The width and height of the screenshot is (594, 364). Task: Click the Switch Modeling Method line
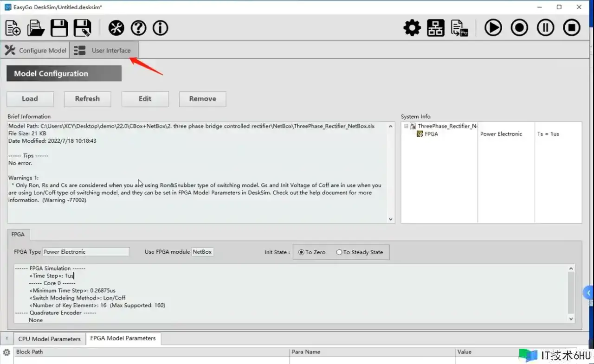pos(77,298)
